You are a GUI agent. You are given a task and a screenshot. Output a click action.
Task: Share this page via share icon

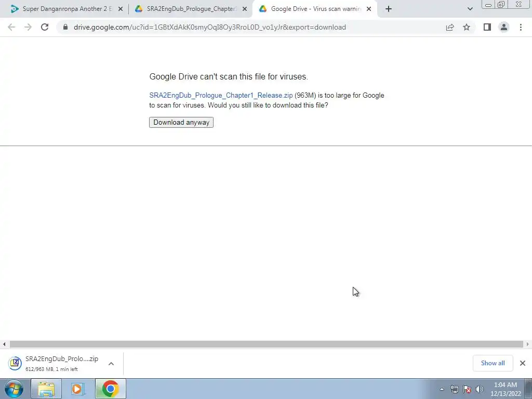click(x=450, y=27)
